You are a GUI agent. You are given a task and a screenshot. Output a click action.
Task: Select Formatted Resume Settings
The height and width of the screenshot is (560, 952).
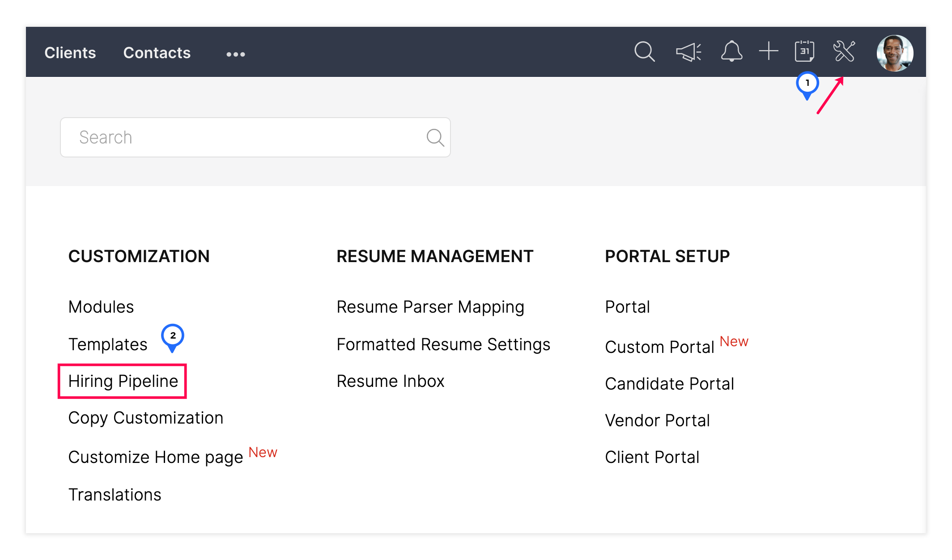(x=443, y=344)
